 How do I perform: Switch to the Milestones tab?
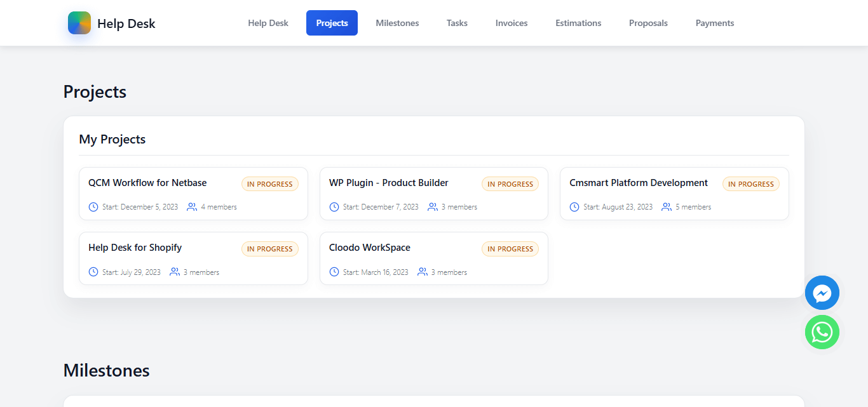[397, 23]
